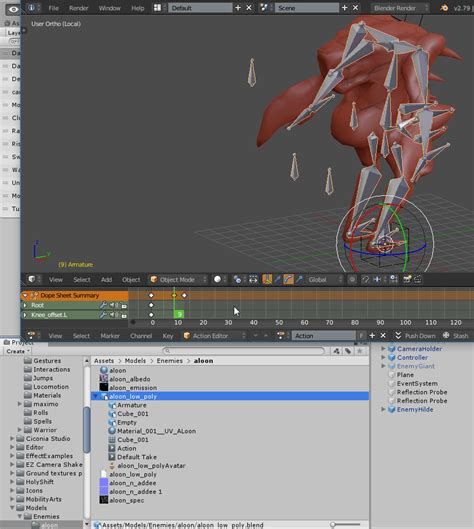Viewport: 474px width, 529px height.
Task: Click the OpenGL render image icon
Action: tap(407, 279)
